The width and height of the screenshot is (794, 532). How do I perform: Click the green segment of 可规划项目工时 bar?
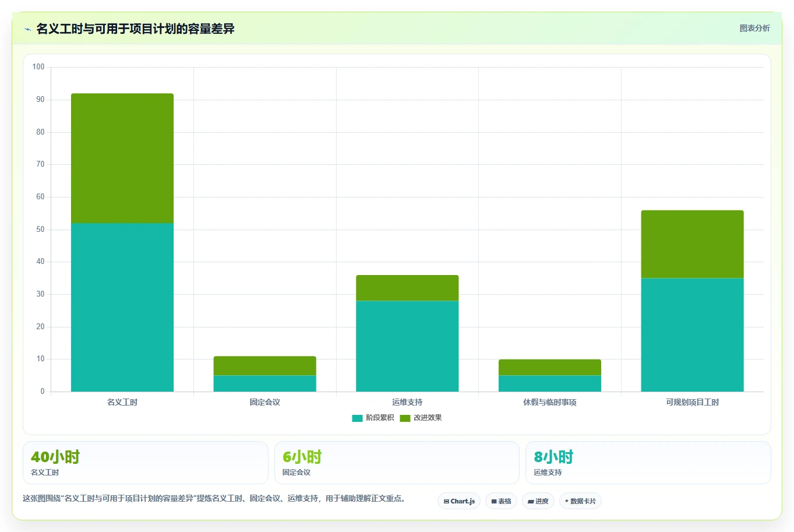point(693,244)
